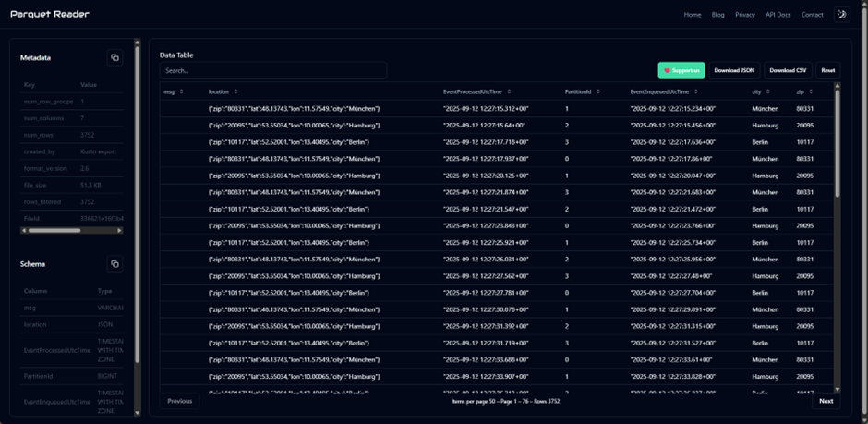Download the data as JSON
868x424 pixels.
pyautogui.click(x=735, y=70)
